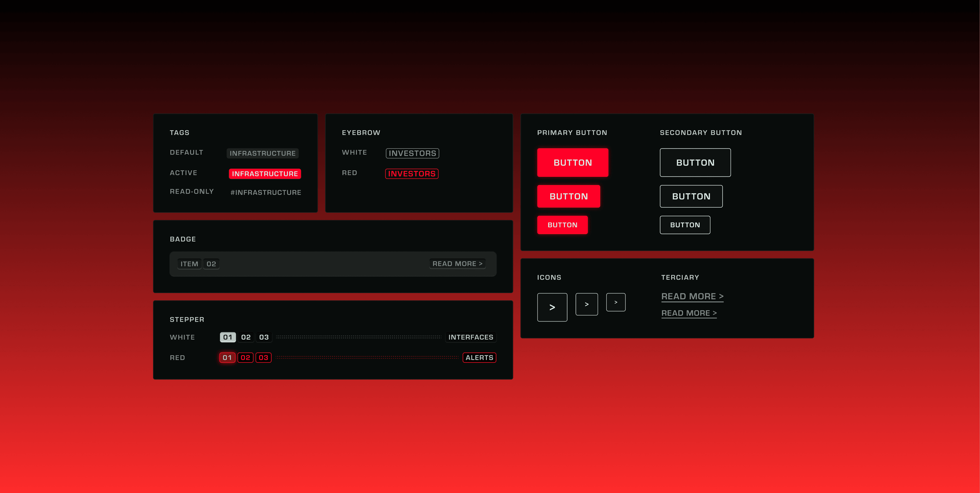
Task: Open the larger READ MORE tertiary link
Action: point(692,296)
